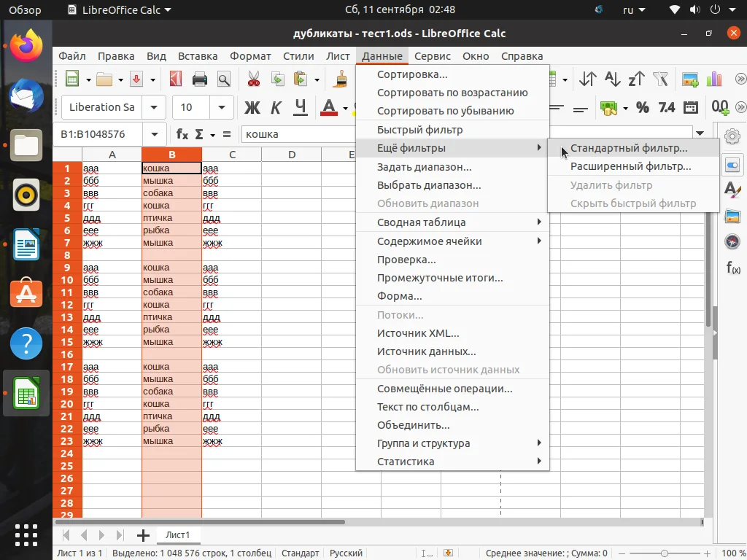Switch to sheet tab Лист1
Screen dimensions: 747x560
pos(178,534)
